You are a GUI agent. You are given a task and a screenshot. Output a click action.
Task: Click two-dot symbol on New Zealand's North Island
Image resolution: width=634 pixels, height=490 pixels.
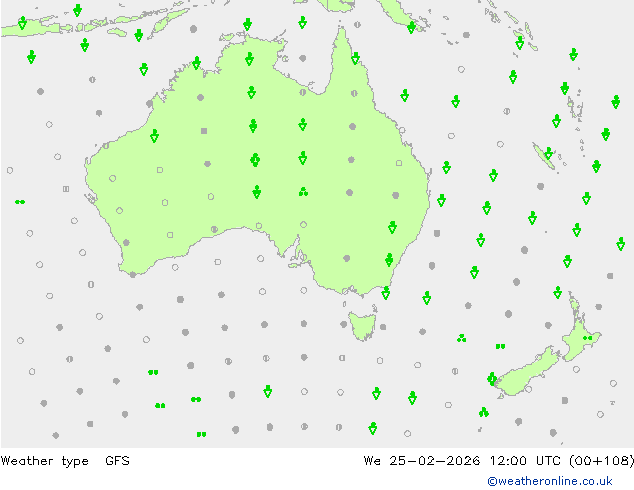[588, 338]
